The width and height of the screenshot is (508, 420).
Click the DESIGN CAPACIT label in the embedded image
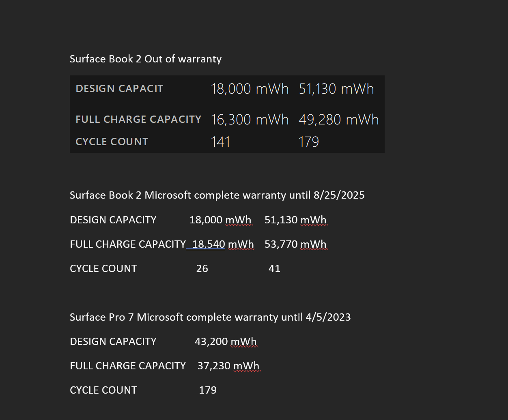click(119, 89)
